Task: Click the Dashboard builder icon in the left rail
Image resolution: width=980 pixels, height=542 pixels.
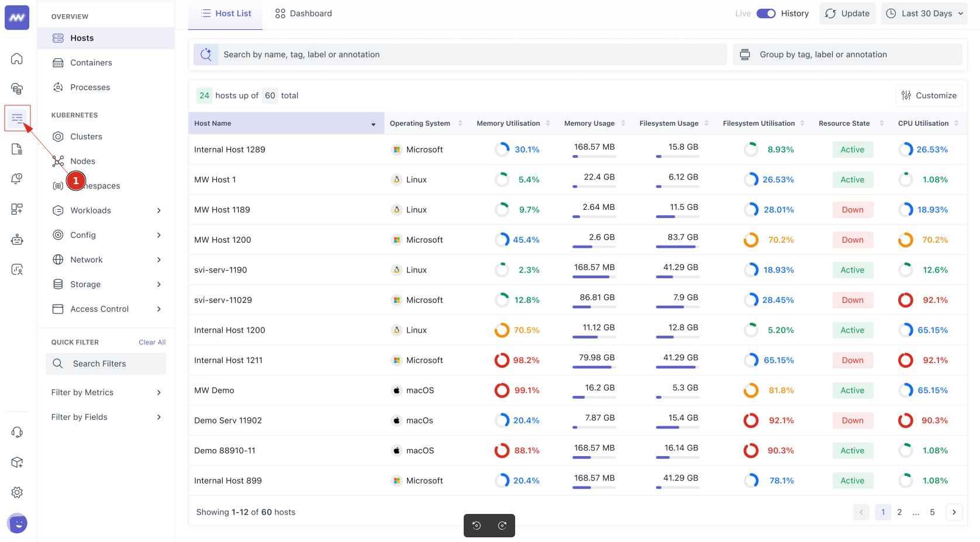Action: 17,209
